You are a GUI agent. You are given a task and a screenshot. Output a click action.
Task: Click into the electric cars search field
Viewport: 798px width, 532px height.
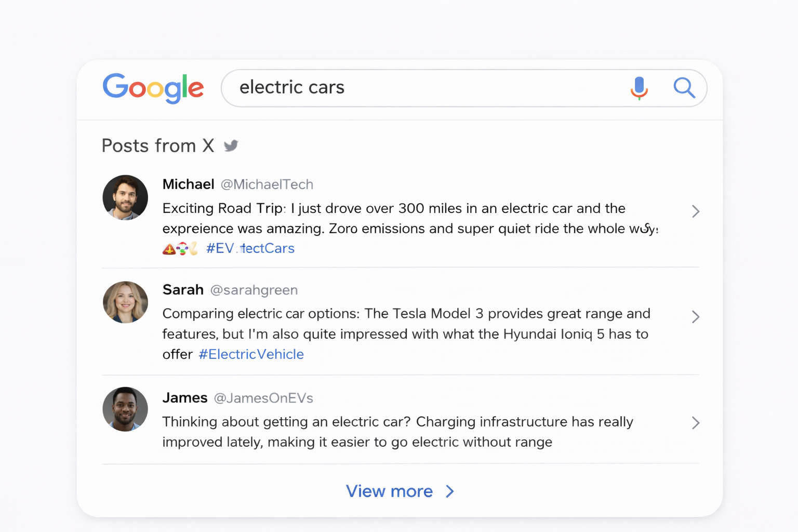(x=416, y=88)
